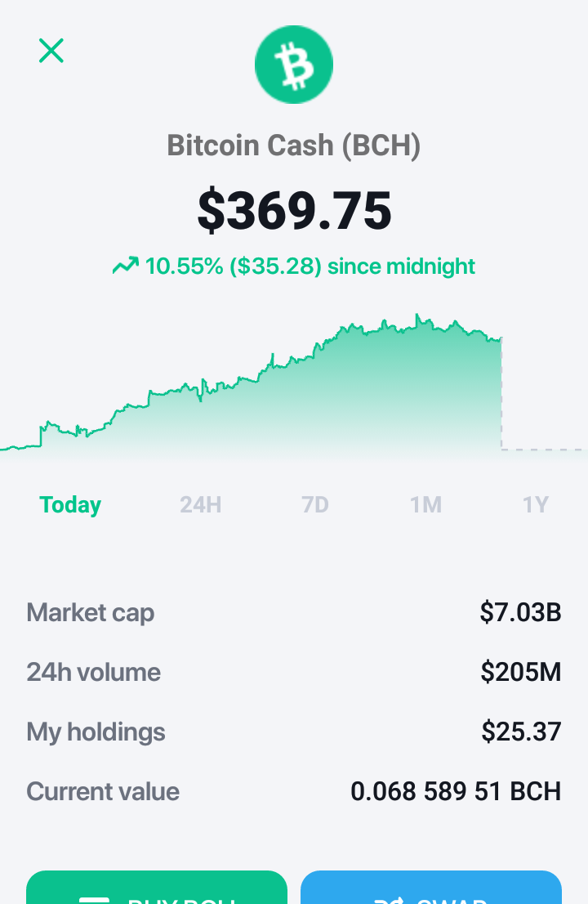Image resolution: width=588 pixels, height=904 pixels.
Task: Close the Bitcoin Cash detail view
Action: coord(51,51)
